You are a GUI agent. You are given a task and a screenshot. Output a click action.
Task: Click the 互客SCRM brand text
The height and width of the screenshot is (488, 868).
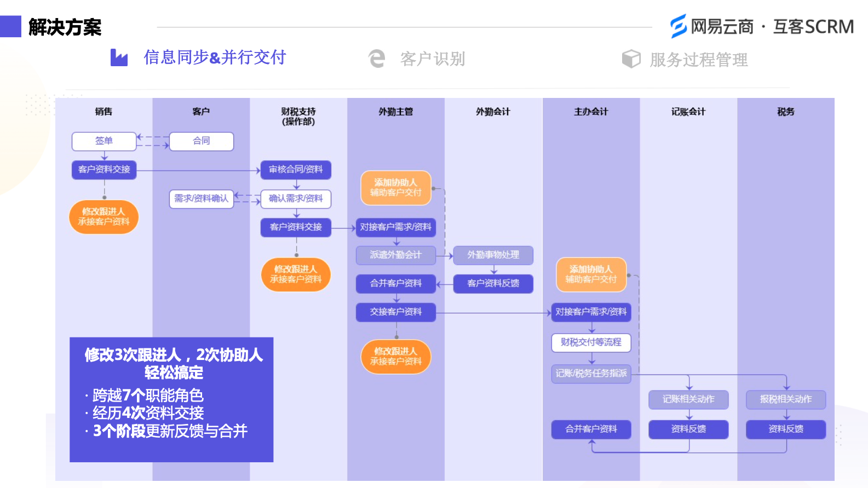(x=813, y=27)
